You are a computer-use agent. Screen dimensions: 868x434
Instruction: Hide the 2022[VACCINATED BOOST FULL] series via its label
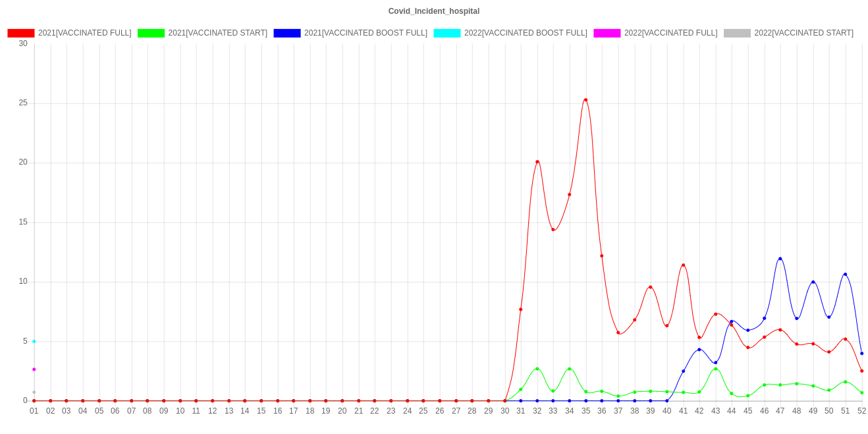[x=526, y=33]
